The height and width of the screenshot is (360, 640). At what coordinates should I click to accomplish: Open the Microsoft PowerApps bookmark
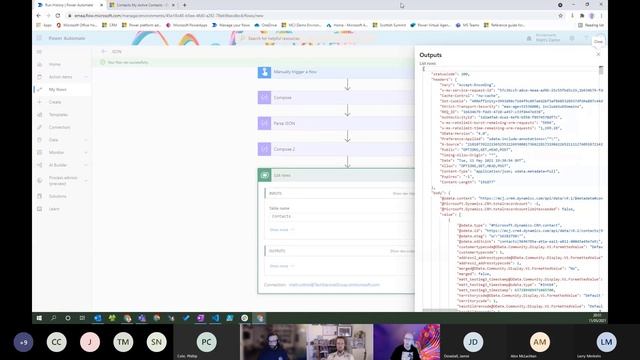tap(187, 25)
